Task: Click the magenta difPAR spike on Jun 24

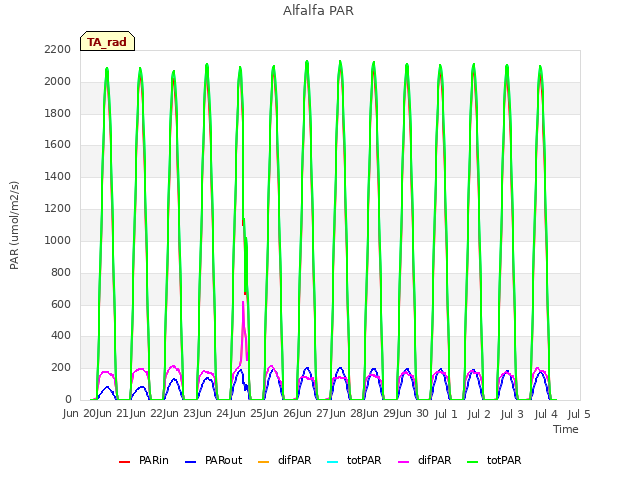Action: [x=244, y=322]
